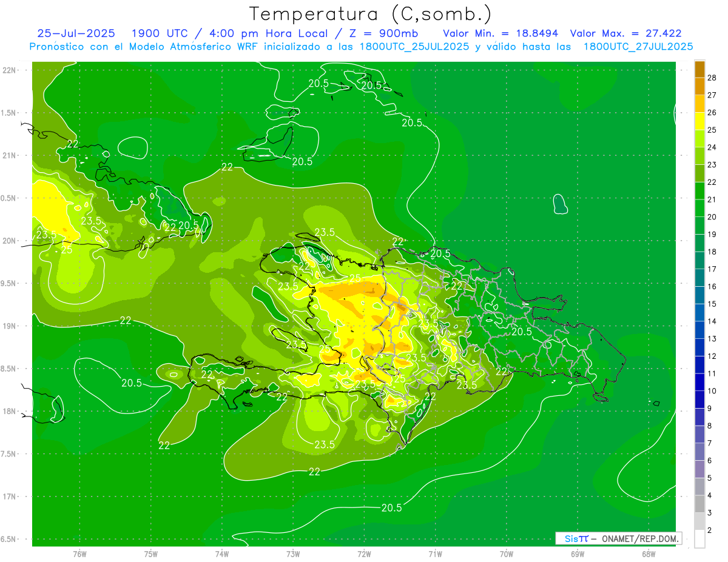
Task: Click the longitude axis label '68W'
Action: tap(649, 554)
